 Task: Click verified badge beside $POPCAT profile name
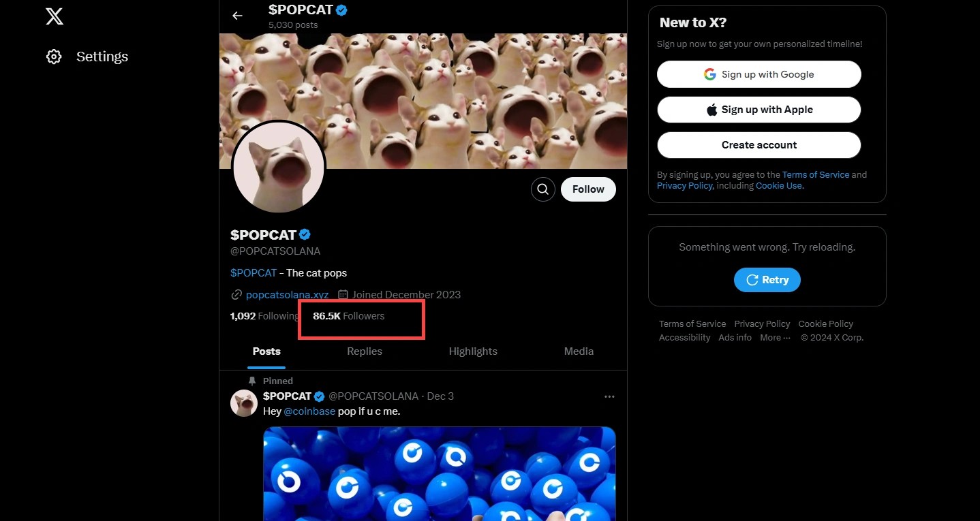(x=305, y=235)
